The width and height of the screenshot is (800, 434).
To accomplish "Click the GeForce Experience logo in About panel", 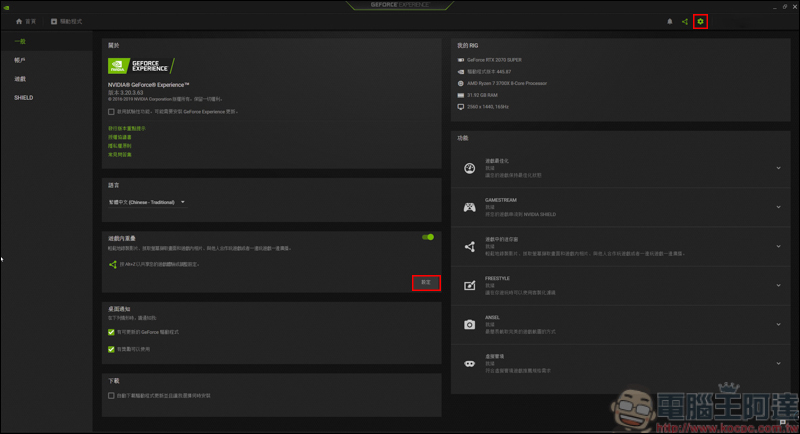I will (x=141, y=66).
